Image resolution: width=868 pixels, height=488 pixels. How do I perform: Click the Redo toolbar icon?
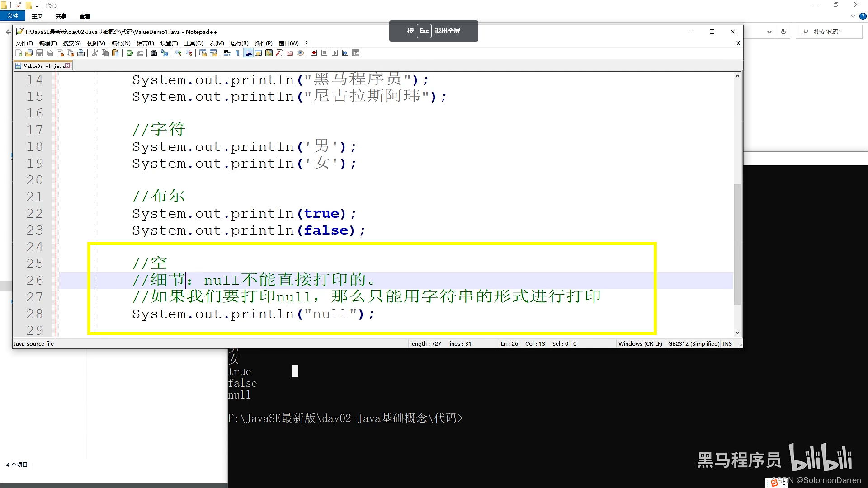[x=140, y=53]
